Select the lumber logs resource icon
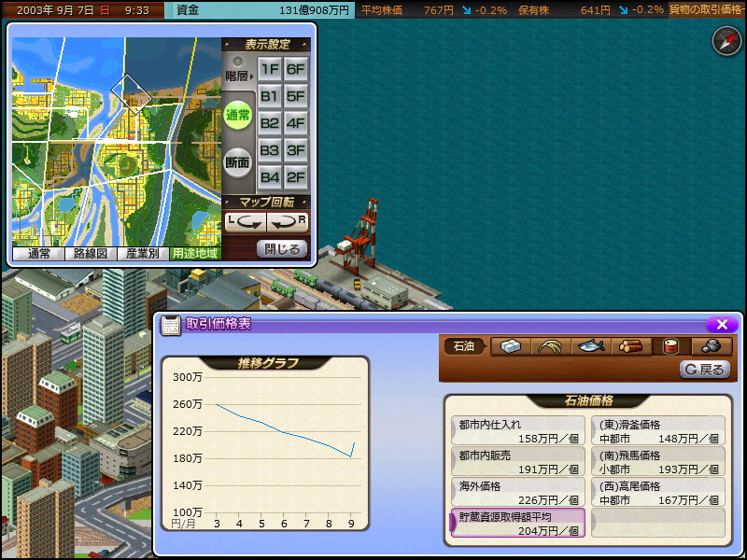The height and width of the screenshot is (560, 747). [x=630, y=346]
